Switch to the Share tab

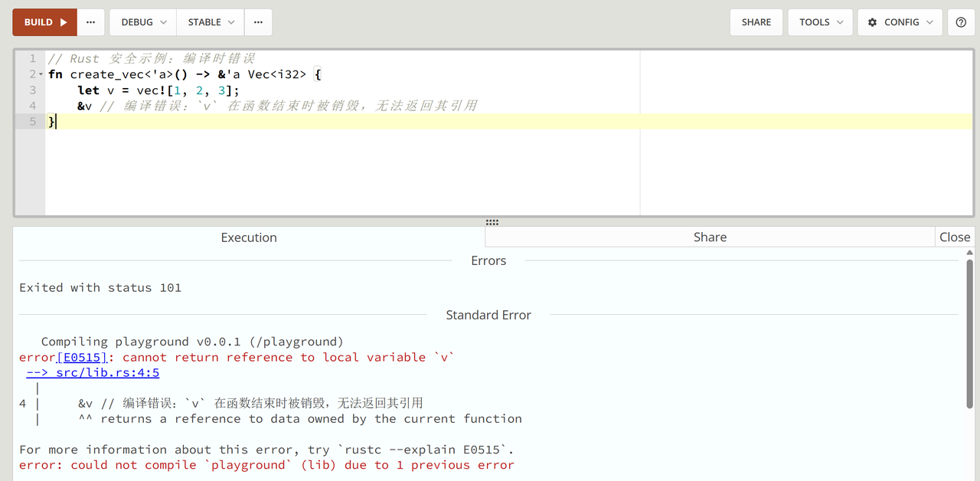coord(710,237)
